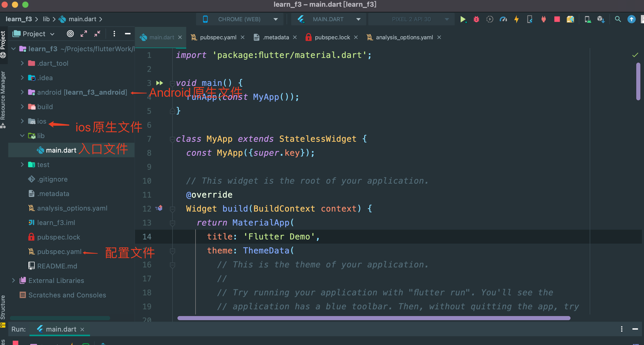Run with coverage icon in the toolbar
Image resolution: width=644 pixels, height=345 pixels.
490,19
